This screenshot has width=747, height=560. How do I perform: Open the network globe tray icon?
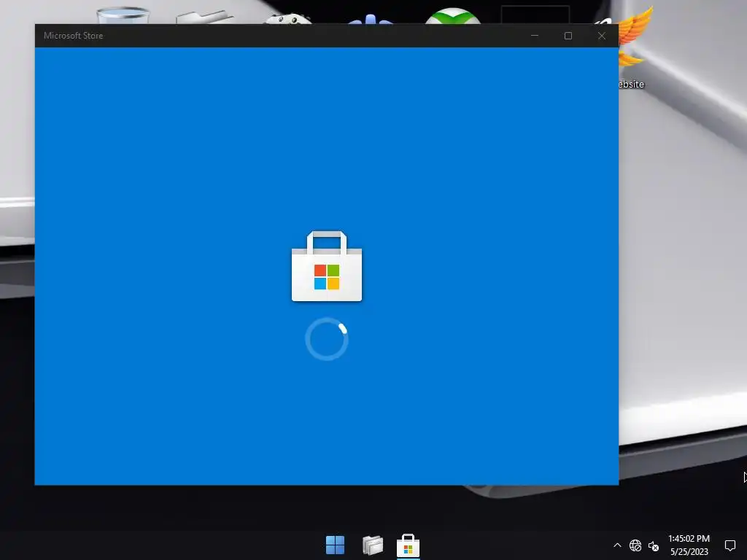click(x=635, y=545)
